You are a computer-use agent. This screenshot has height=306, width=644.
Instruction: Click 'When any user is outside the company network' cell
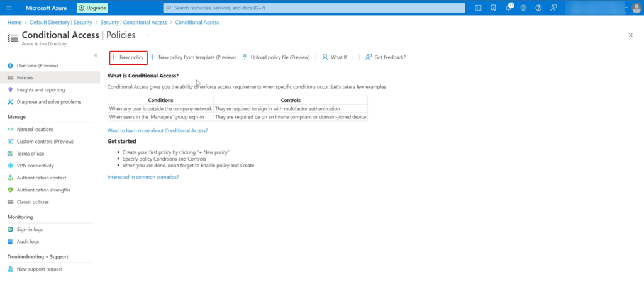(x=160, y=108)
